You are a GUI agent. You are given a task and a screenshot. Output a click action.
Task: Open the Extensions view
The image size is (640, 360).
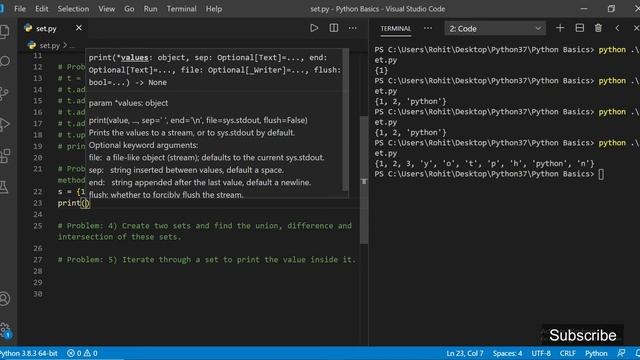coord(4,156)
